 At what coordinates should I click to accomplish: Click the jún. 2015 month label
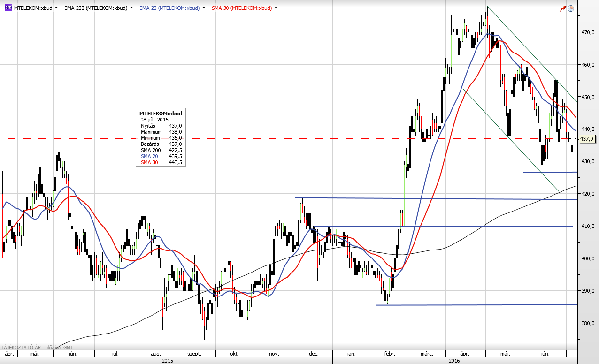pos(73,354)
